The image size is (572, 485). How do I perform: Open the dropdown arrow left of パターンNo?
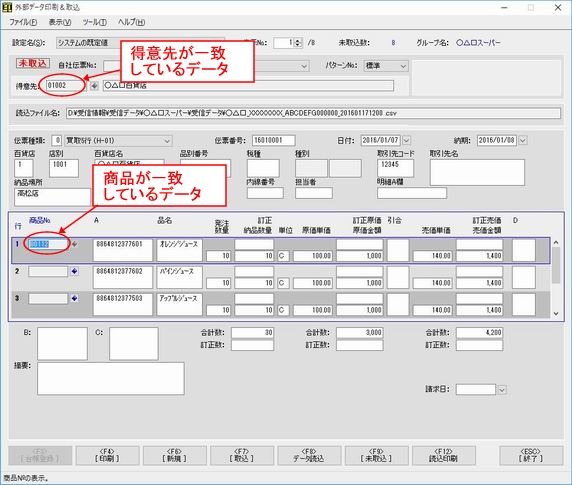(304, 66)
